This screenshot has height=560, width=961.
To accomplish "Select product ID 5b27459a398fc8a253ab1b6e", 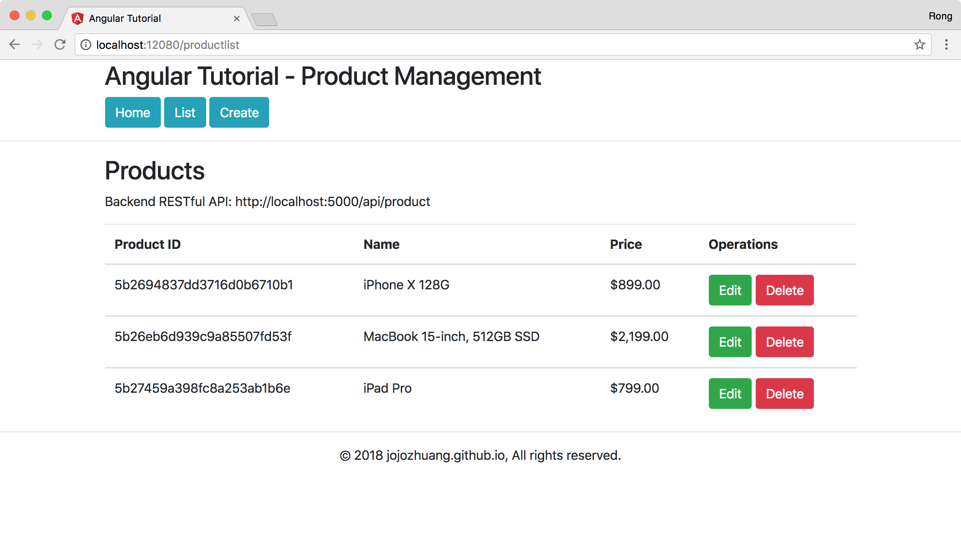I will pos(202,388).
